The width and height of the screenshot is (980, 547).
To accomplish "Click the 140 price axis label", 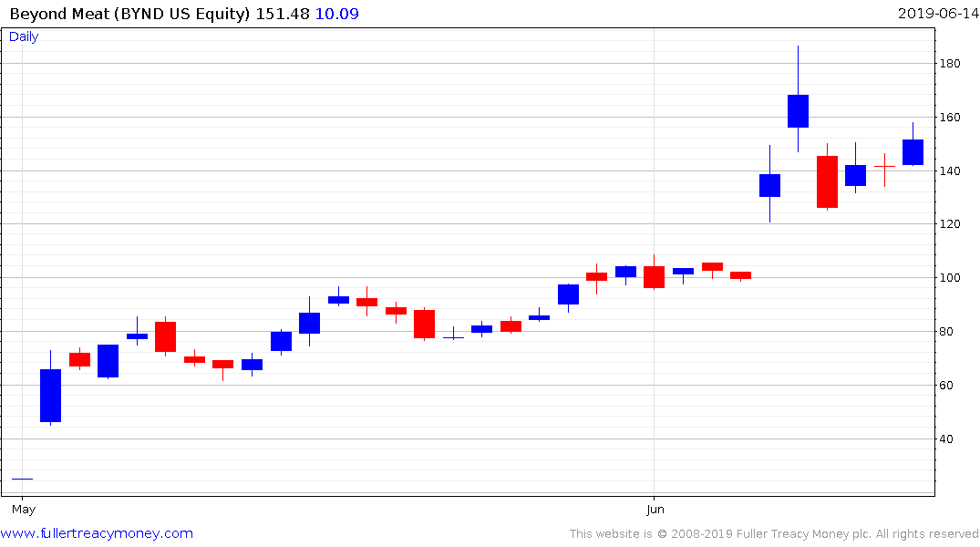I will (x=950, y=171).
